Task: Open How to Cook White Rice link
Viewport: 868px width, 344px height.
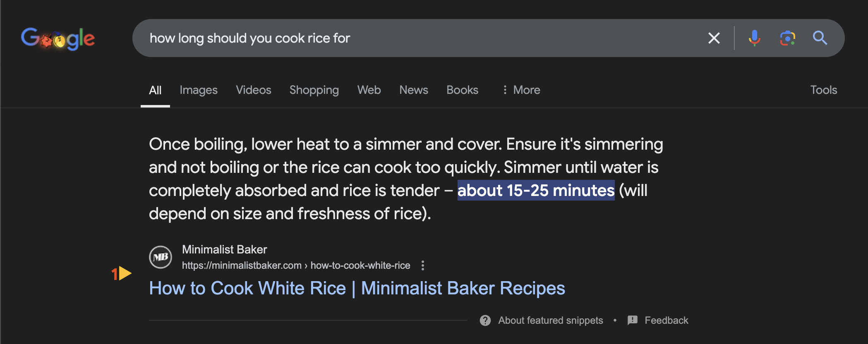Action: tap(357, 288)
